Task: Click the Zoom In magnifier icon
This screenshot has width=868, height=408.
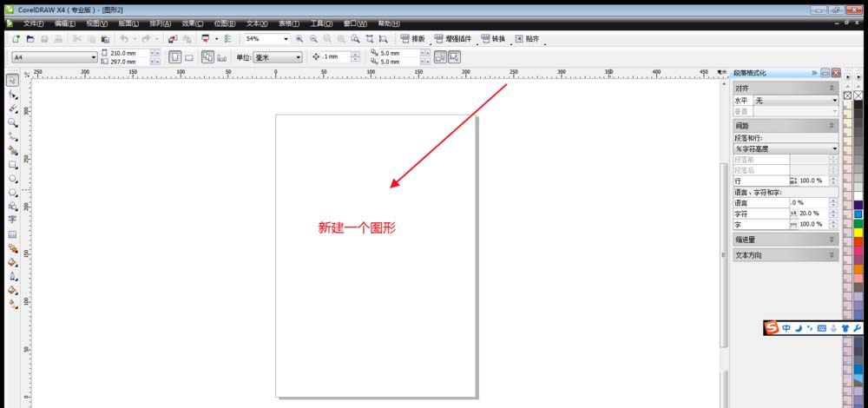Action: tap(299, 39)
